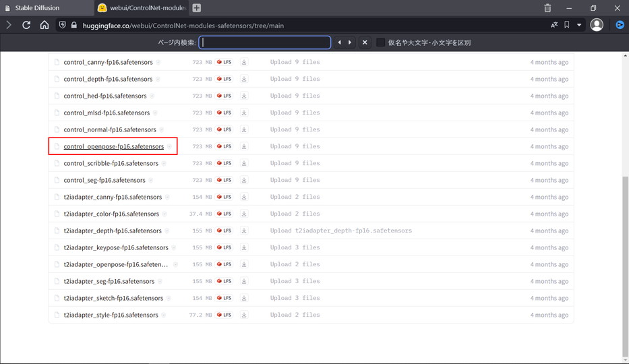This screenshot has height=364, width=629.
Task: Open the user profile avatar
Action: (x=597, y=25)
